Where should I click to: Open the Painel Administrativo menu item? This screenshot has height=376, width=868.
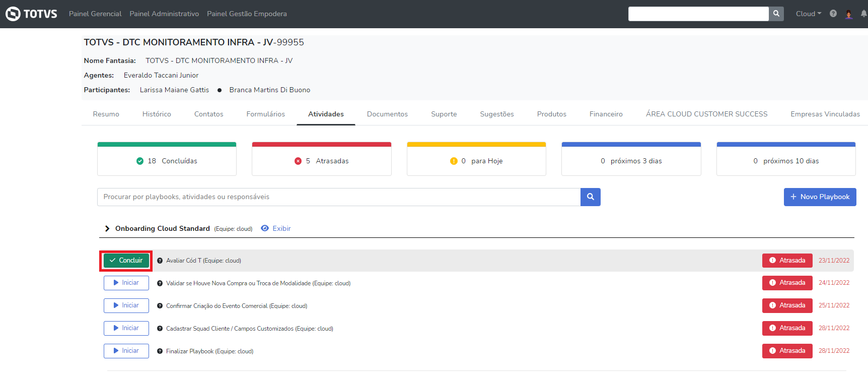pyautogui.click(x=164, y=14)
